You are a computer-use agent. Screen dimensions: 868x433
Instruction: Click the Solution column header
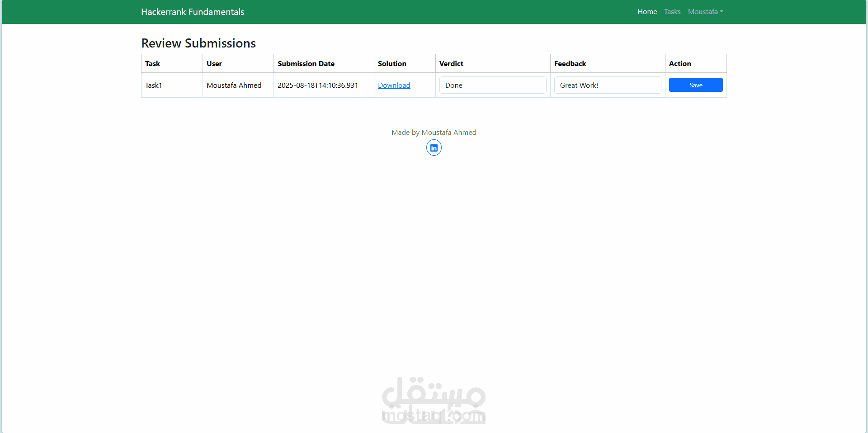[405, 63]
